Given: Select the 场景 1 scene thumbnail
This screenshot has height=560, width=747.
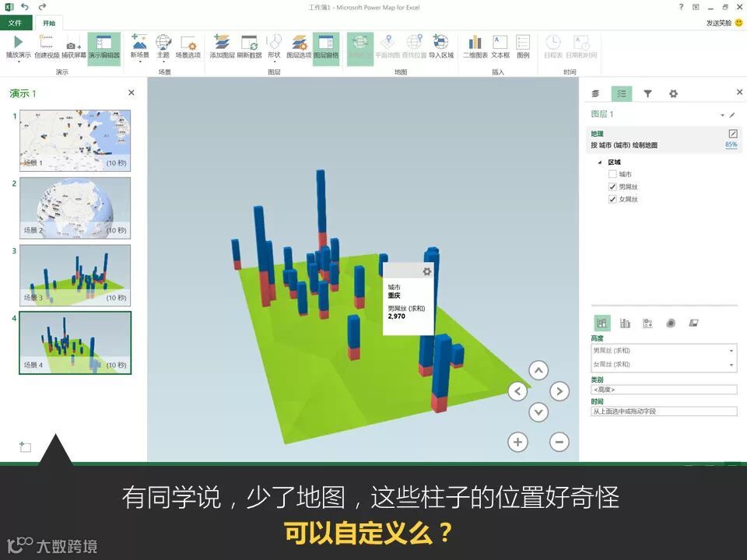Looking at the screenshot, I should (x=75, y=141).
